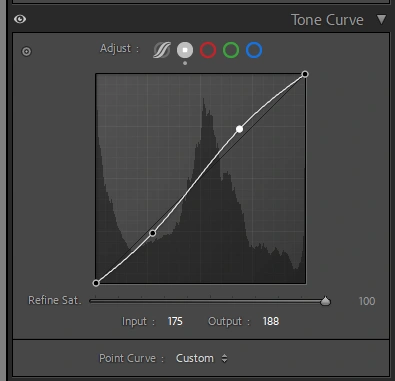Click the Refine Sat. slider handle
The width and height of the screenshot is (395, 381).
click(325, 301)
